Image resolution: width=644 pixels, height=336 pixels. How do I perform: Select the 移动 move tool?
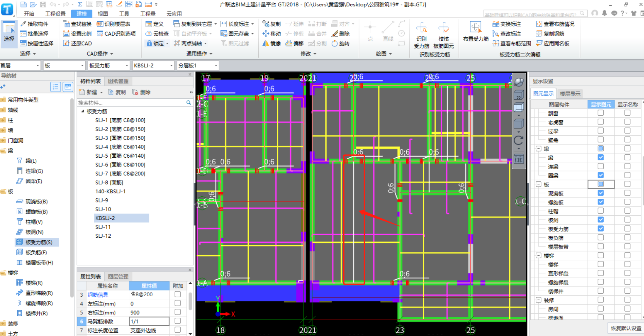tap(272, 34)
